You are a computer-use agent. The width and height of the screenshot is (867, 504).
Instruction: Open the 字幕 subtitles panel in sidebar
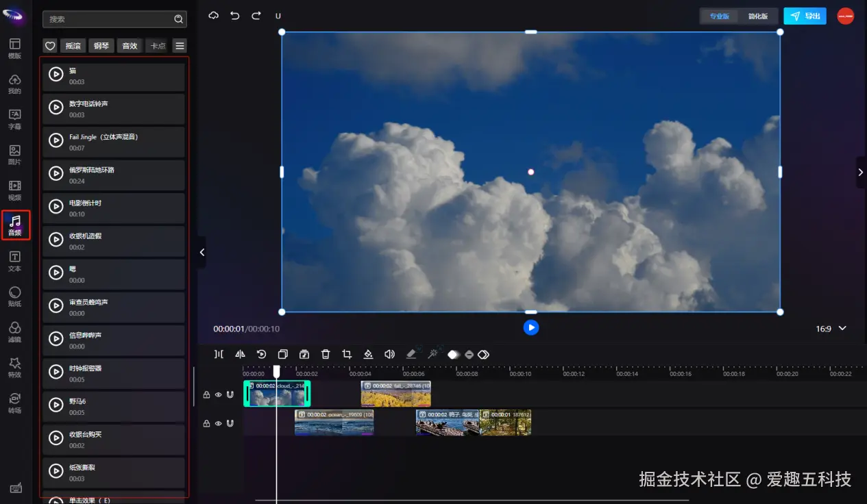pos(14,119)
